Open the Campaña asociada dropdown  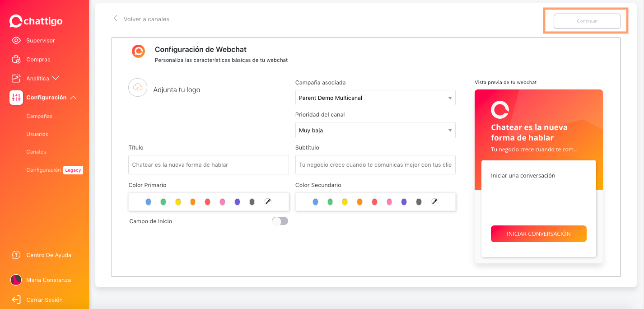[x=375, y=98]
